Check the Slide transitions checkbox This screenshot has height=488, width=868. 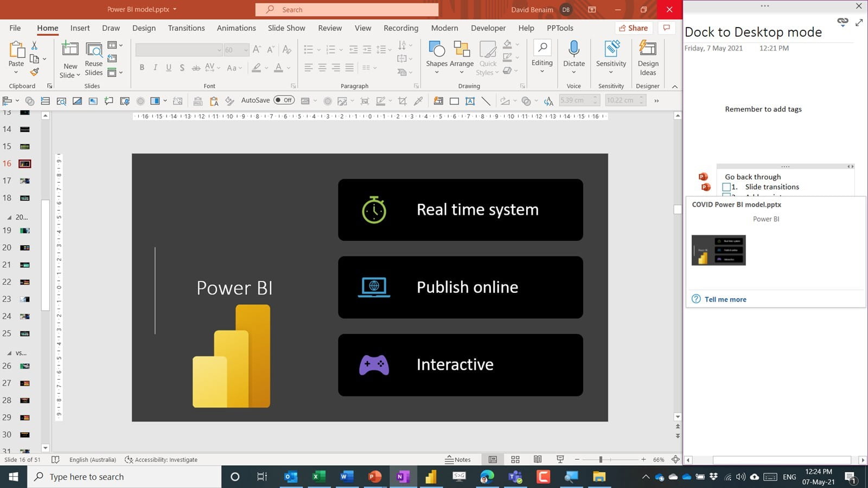pyautogui.click(x=726, y=187)
